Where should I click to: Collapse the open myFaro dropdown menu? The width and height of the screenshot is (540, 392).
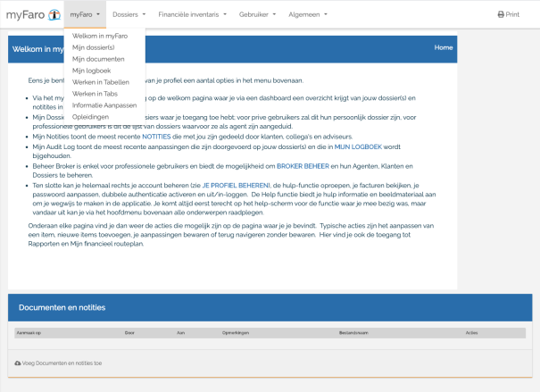tap(85, 14)
